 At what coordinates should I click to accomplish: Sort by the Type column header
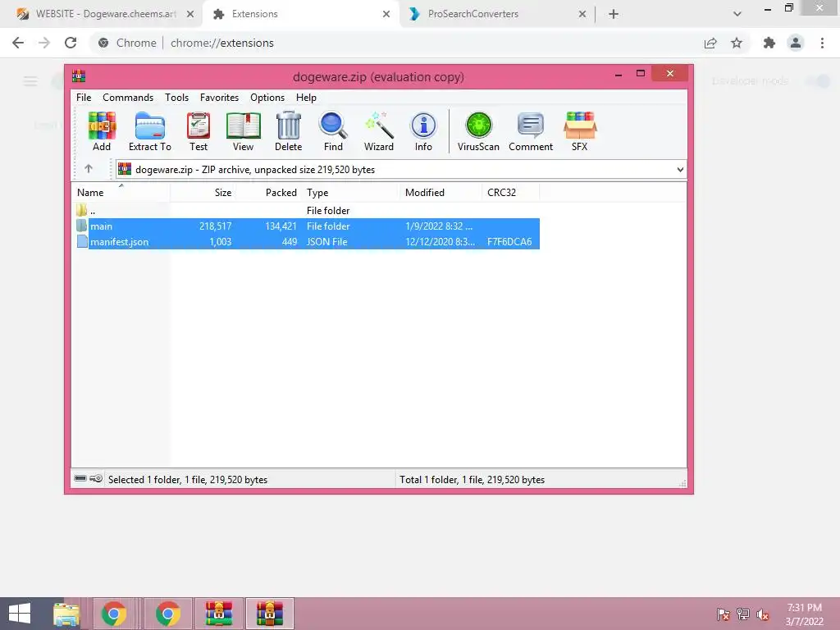point(351,192)
